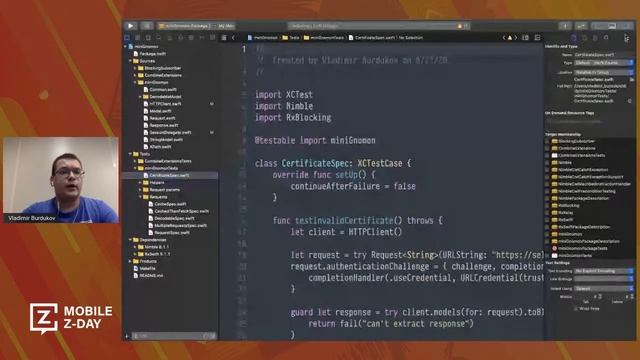Check RxSwift target membership

(547, 220)
